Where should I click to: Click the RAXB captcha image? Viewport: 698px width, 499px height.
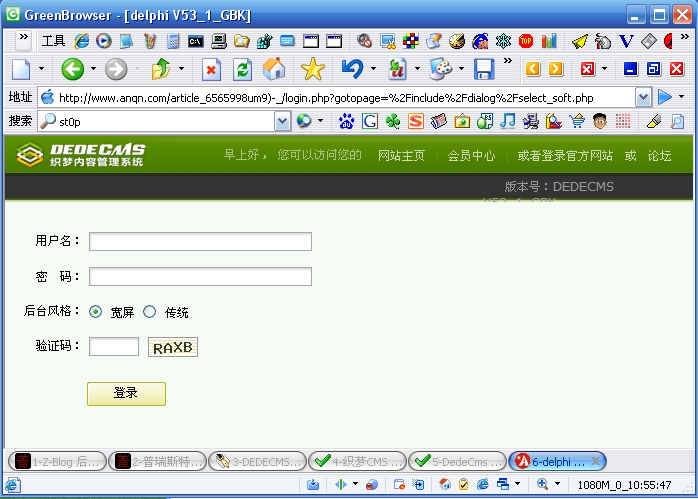point(173,347)
